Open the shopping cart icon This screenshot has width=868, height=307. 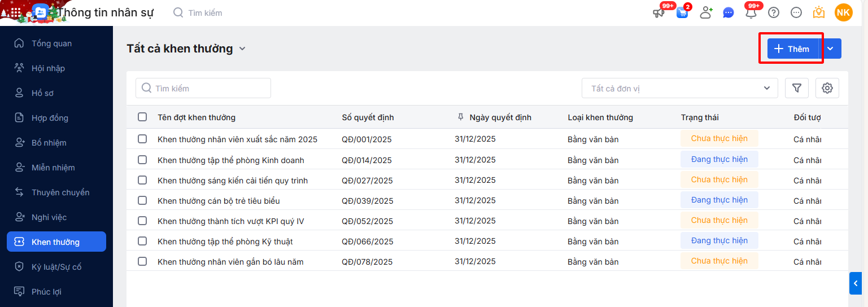682,12
